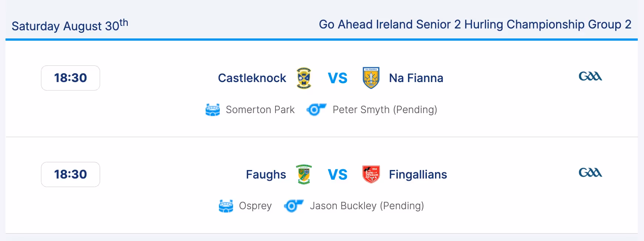Image resolution: width=644 pixels, height=241 pixels.
Task: Select the 18:30 time box for Castleknock match
Action: pyautogui.click(x=71, y=78)
